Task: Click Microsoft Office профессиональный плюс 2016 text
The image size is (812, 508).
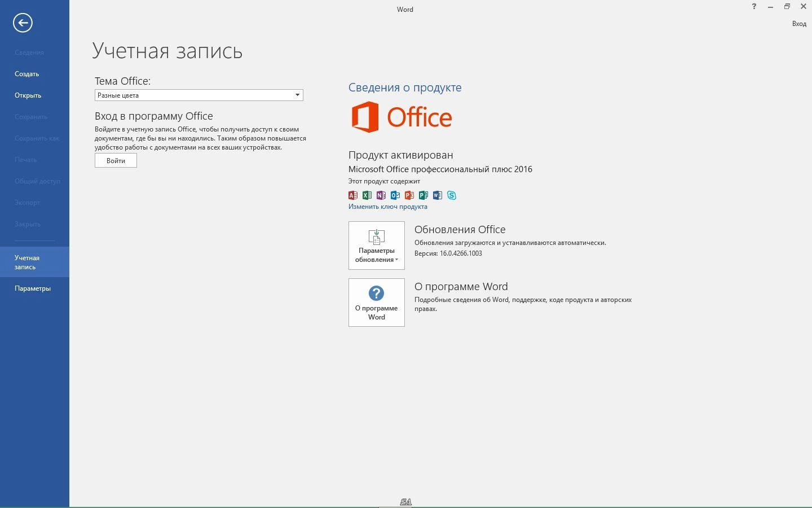Action: click(x=440, y=169)
